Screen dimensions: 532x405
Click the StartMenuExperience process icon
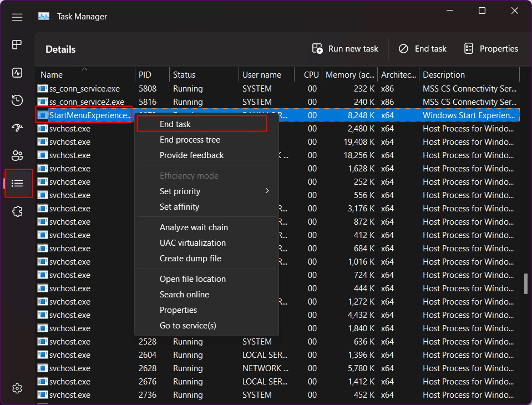coord(42,115)
